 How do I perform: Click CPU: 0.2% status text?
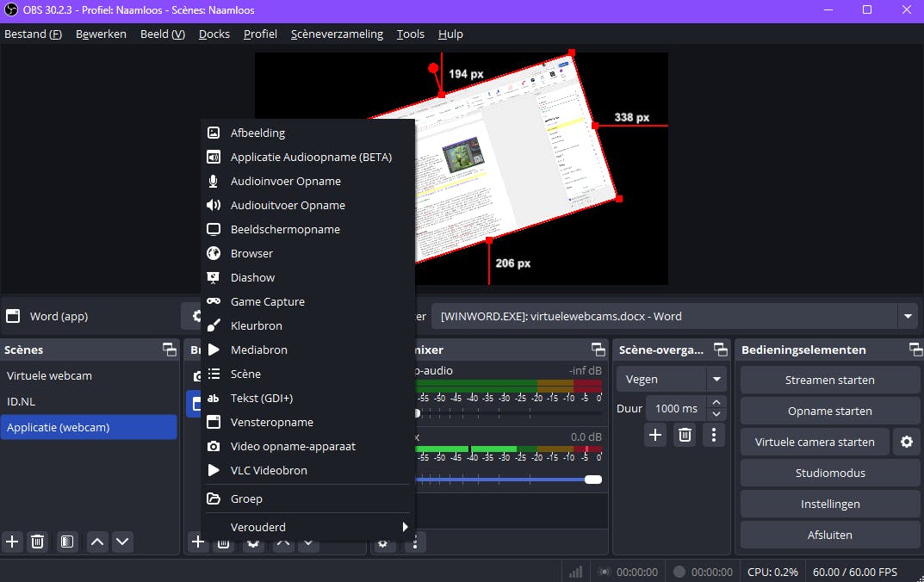tap(772, 572)
